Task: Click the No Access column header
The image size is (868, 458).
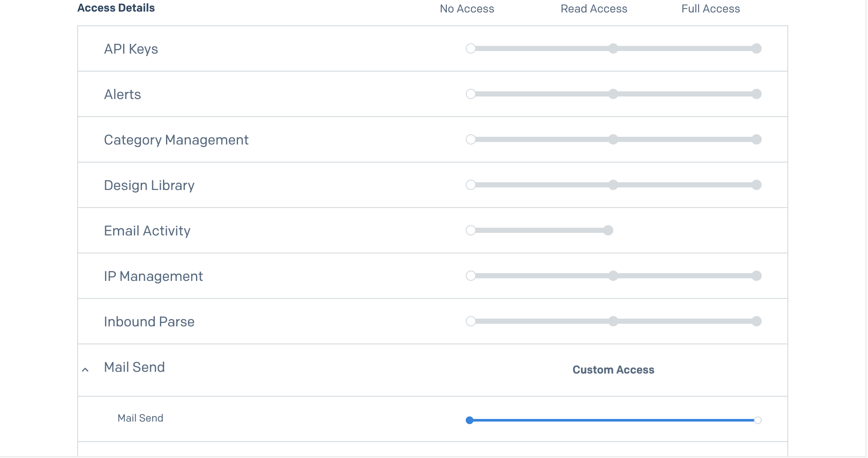Action: tap(467, 9)
